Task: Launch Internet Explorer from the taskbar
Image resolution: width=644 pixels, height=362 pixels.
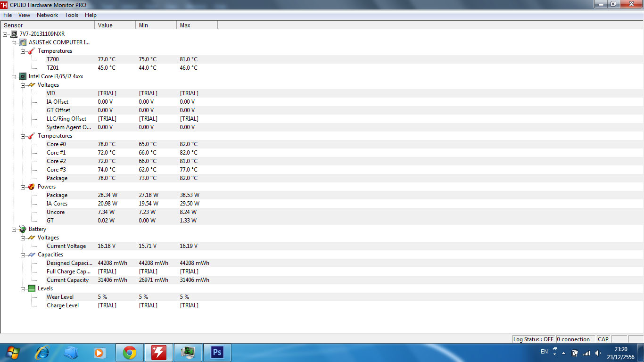Action: [42, 353]
